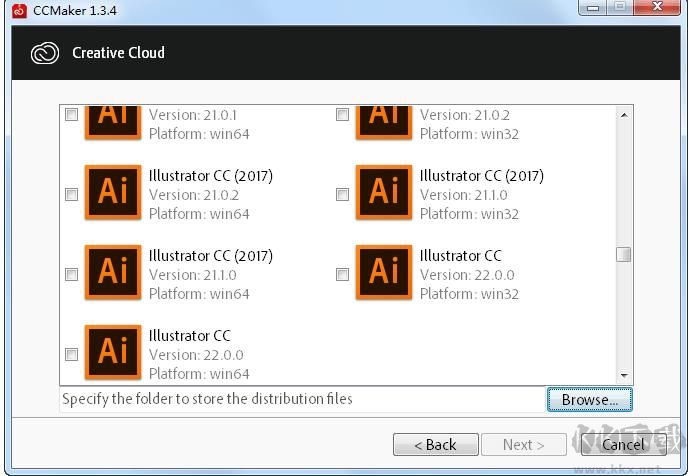Go back with the Back button
This screenshot has width=688, height=476.
pyautogui.click(x=434, y=444)
